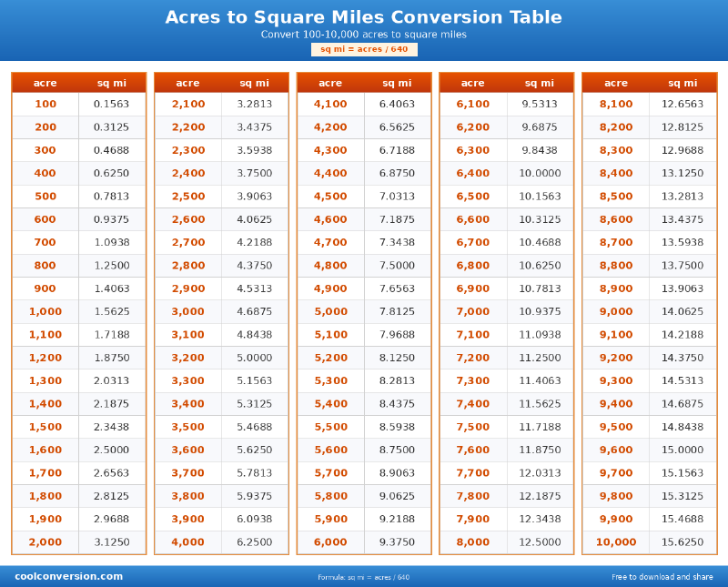Select the value 15.6250

(682, 542)
